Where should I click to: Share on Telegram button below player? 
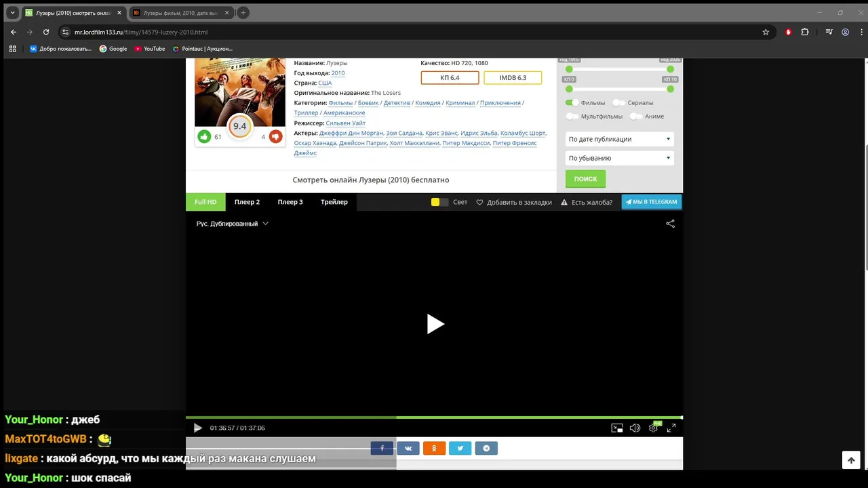[x=486, y=448]
